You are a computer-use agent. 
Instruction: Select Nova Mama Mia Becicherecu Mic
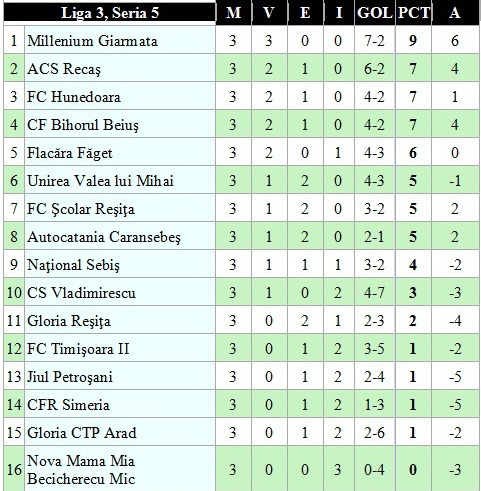coord(81,470)
